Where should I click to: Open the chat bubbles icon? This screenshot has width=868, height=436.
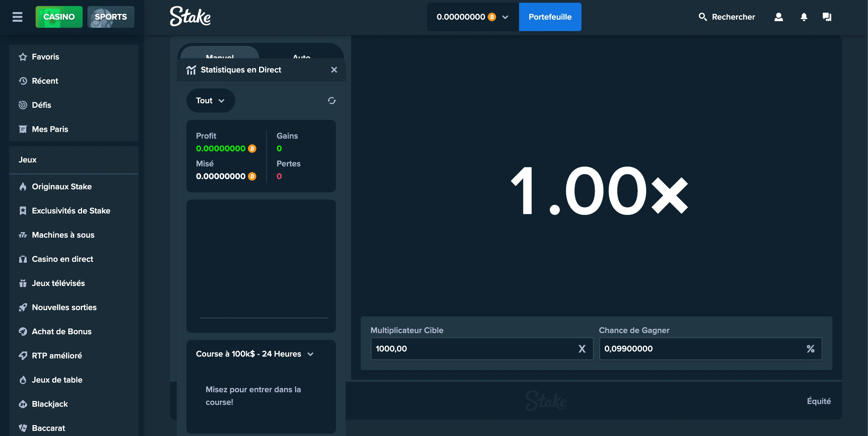(x=827, y=17)
